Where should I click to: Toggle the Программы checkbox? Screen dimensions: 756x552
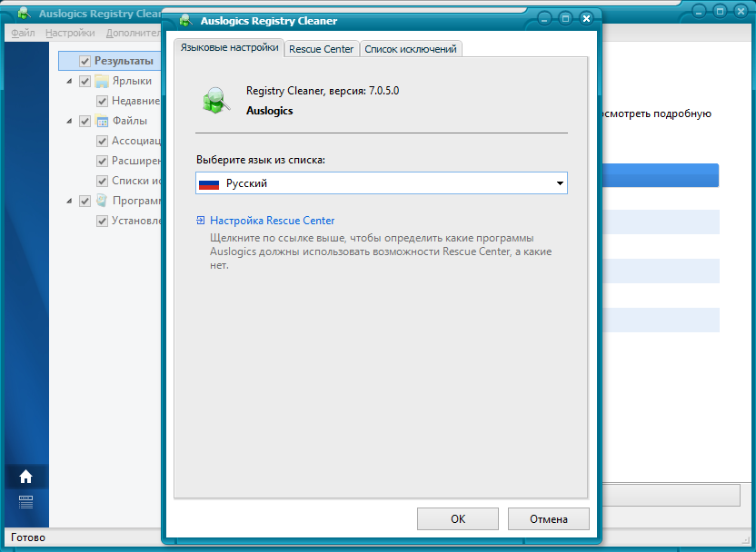tap(85, 201)
